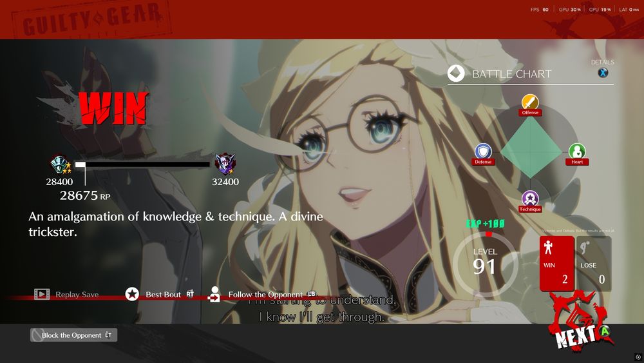Click the red WIN result banner
Image resolution: width=644 pixels, height=363 pixels.
(x=113, y=108)
